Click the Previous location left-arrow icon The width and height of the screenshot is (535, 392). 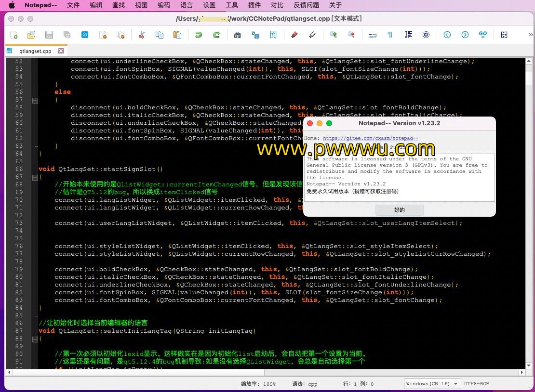click(x=447, y=35)
